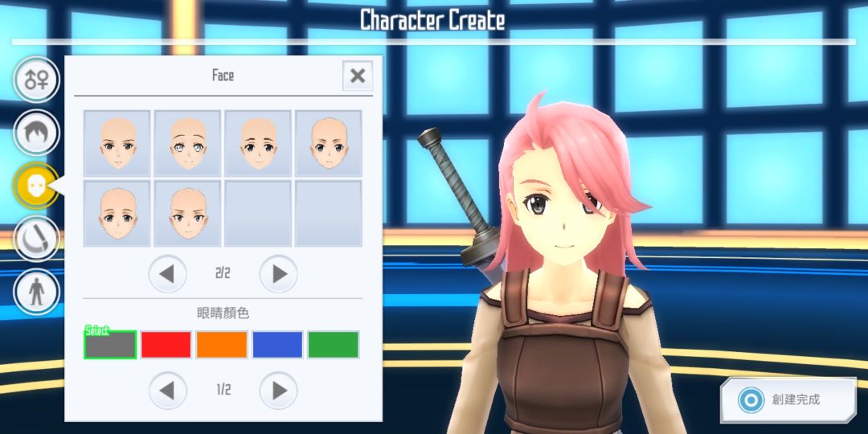Open the hairstyle category
This screenshot has height=434, width=868.
coord(36,133)
